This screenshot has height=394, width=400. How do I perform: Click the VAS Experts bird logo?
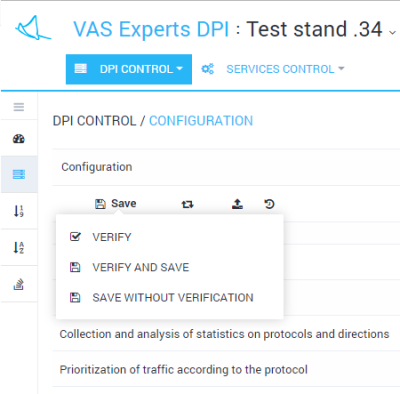(33, 28)
